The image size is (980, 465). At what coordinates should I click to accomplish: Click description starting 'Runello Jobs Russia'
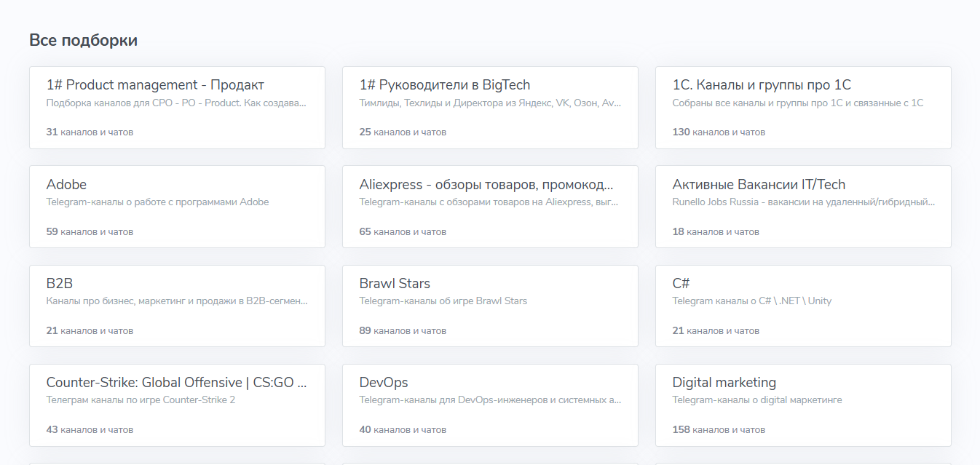pos(803,202)
